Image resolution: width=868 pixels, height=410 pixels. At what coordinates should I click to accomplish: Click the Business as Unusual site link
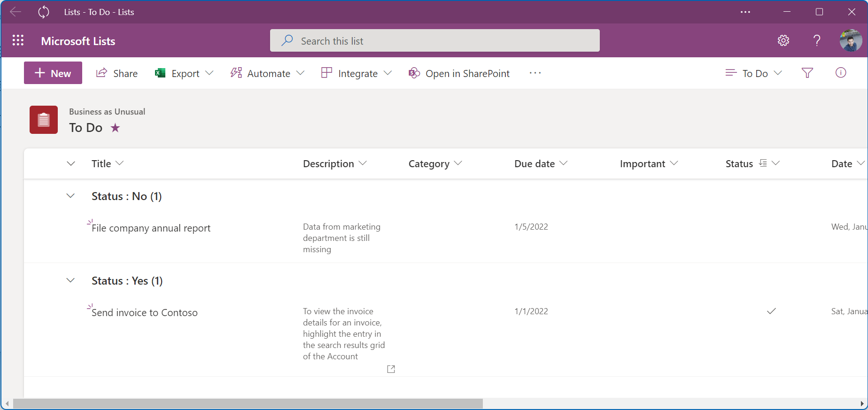tap(107, 112)
